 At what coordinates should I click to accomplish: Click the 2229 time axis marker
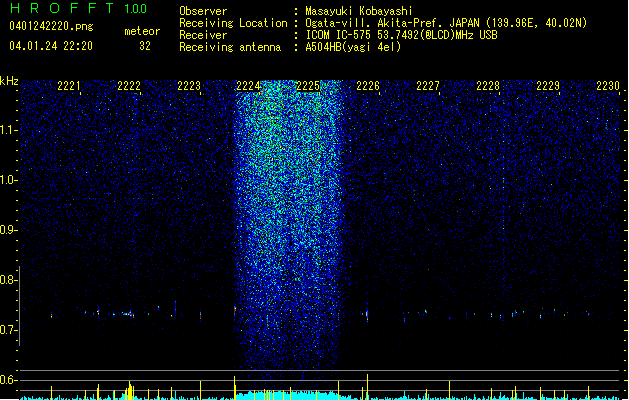548,86
